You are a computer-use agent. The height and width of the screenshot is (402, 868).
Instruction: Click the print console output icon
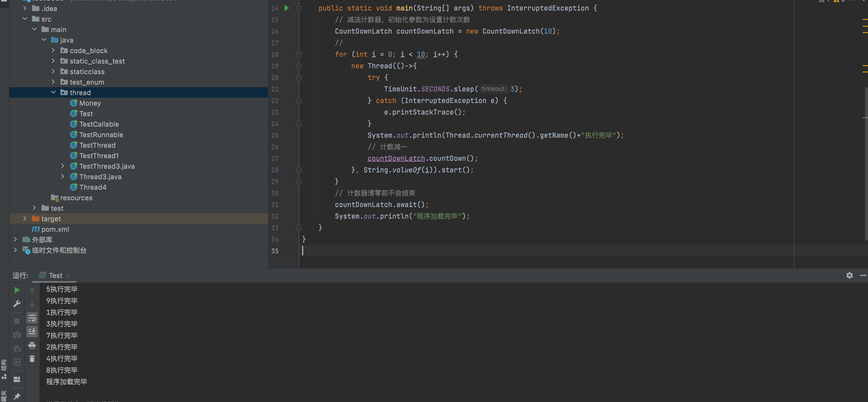click(x=32, y=346)
